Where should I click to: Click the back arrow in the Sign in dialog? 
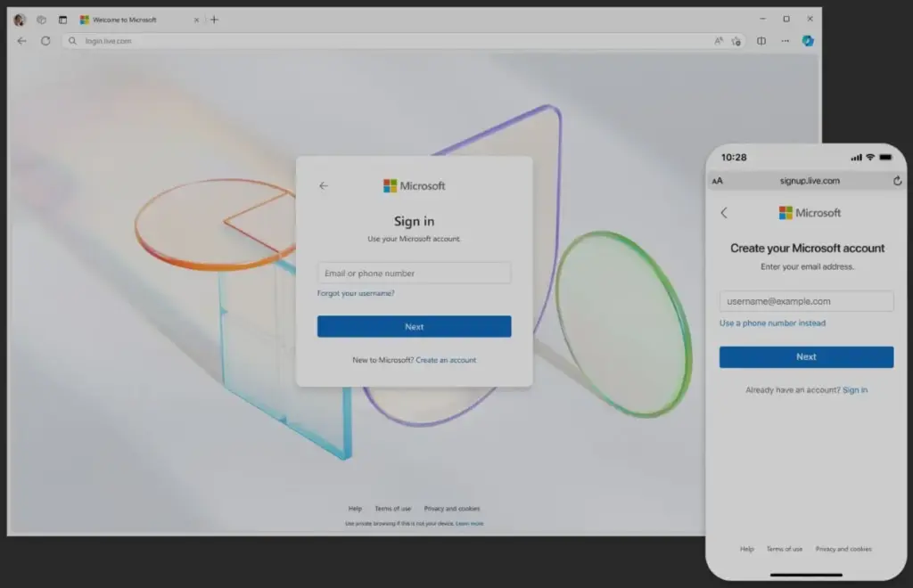[324, 185]
